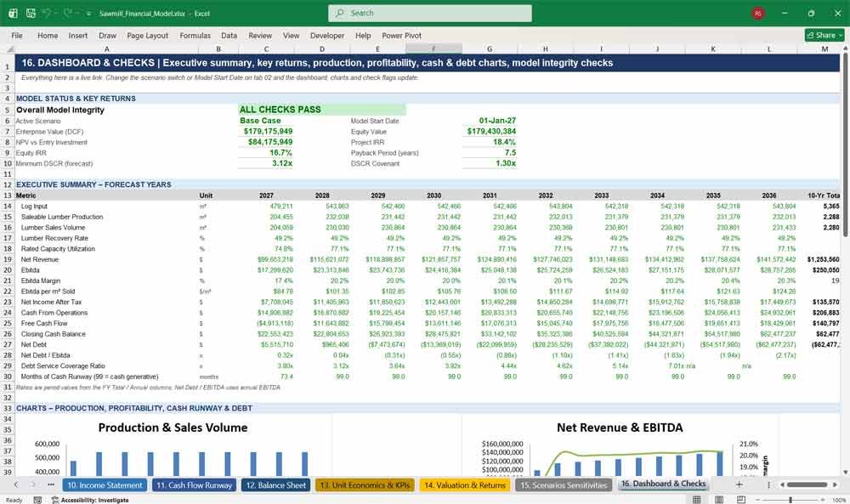Add a new sheet with plus button

tap(739, 484)
